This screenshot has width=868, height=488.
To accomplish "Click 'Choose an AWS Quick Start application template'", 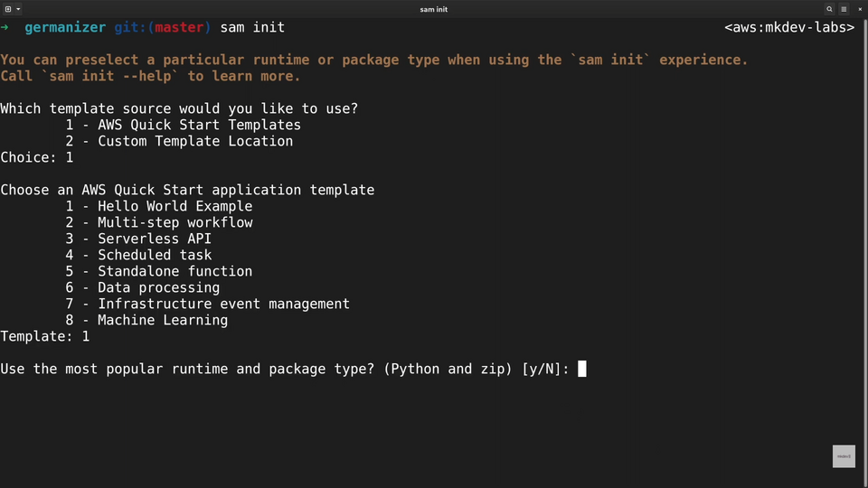I will [x=187, y=190].
